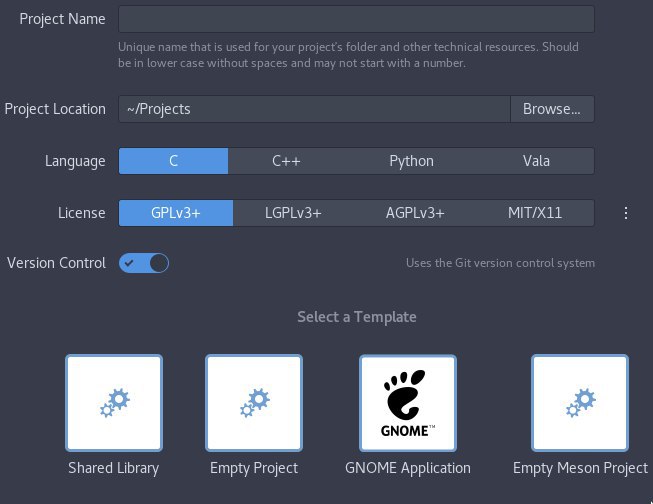Choose Python as the language
Screen dimensions: 653x504
click(x=411, y=161)
